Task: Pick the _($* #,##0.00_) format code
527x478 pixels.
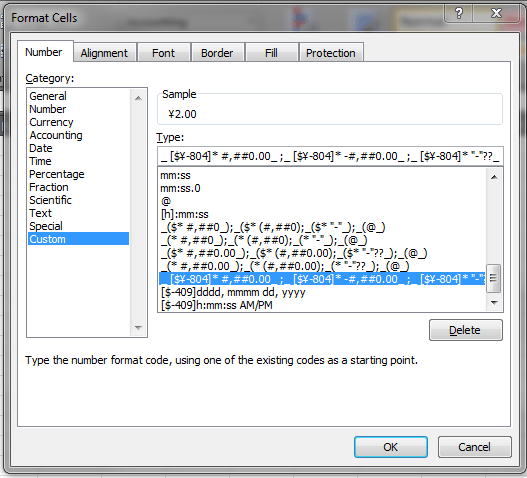Action: 322,253
